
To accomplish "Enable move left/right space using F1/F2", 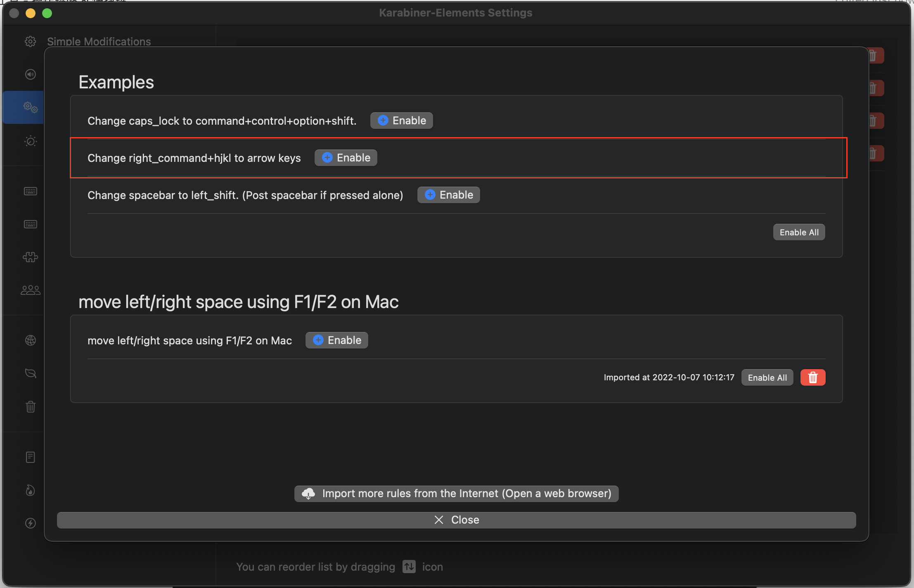I will 336,340.
